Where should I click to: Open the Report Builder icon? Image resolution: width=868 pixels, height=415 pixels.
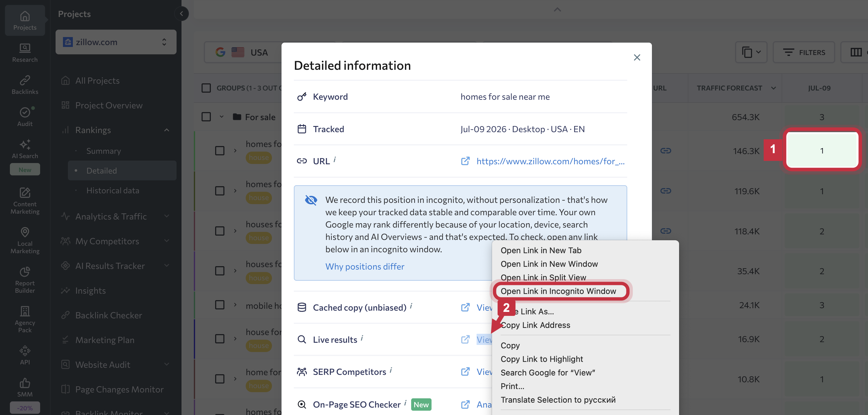[25, 279]
